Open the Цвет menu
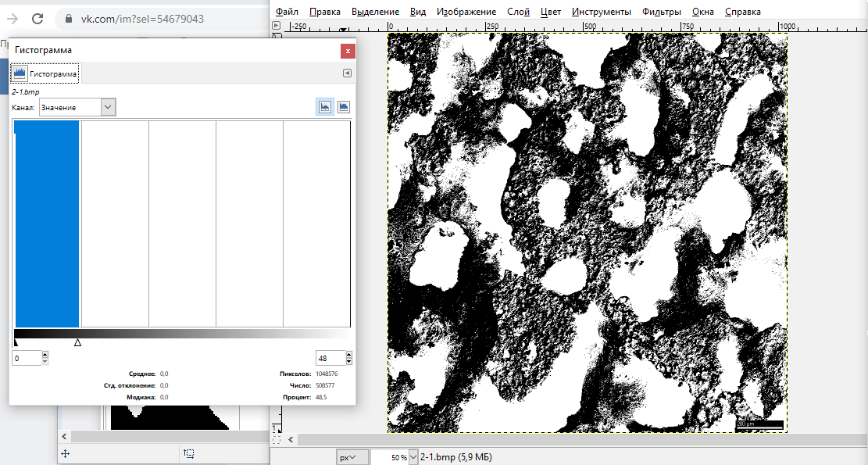The width and height of the screenshot is (868, 465). [551, 12]
